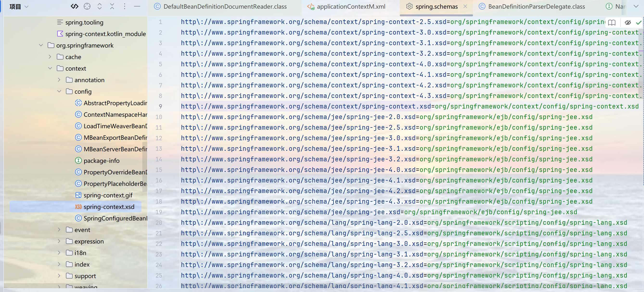Open the 项目 view dropdown
644x292 pixels.
click(x=19, y=7)
